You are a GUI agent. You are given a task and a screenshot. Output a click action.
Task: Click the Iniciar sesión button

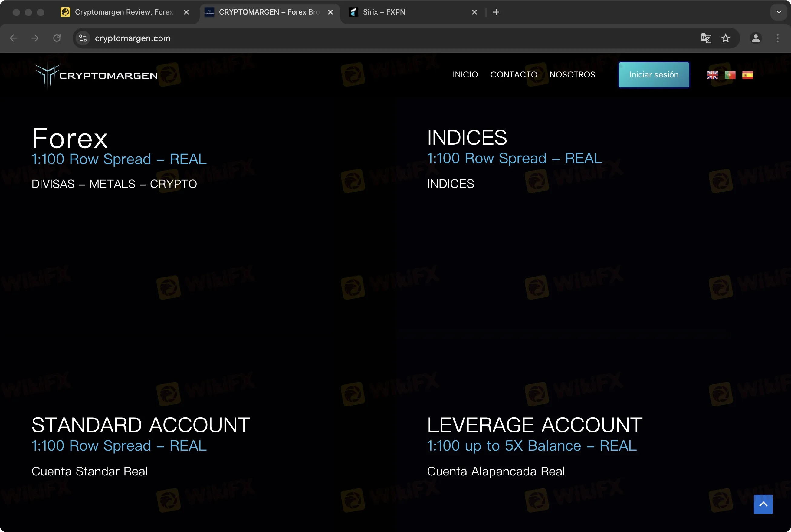[654, 75]
